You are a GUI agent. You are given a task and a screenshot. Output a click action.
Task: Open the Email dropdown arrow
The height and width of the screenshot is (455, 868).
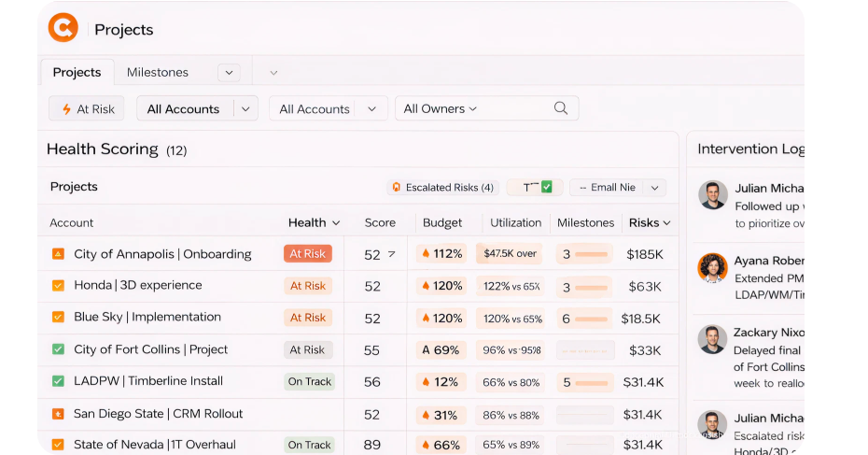point(655,188)
